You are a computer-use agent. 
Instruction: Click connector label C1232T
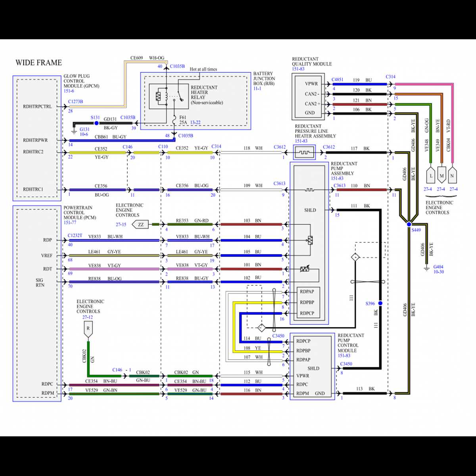[x=75, y=235]
